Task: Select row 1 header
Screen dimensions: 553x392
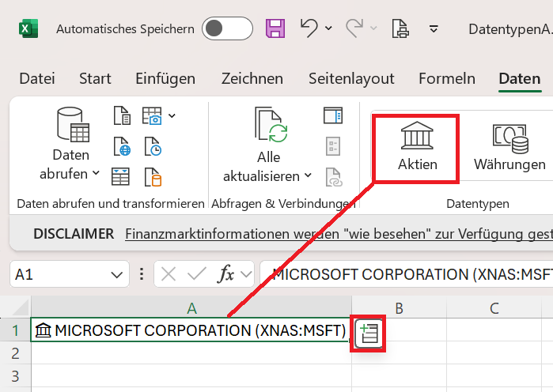Action: tap(15, 330)
